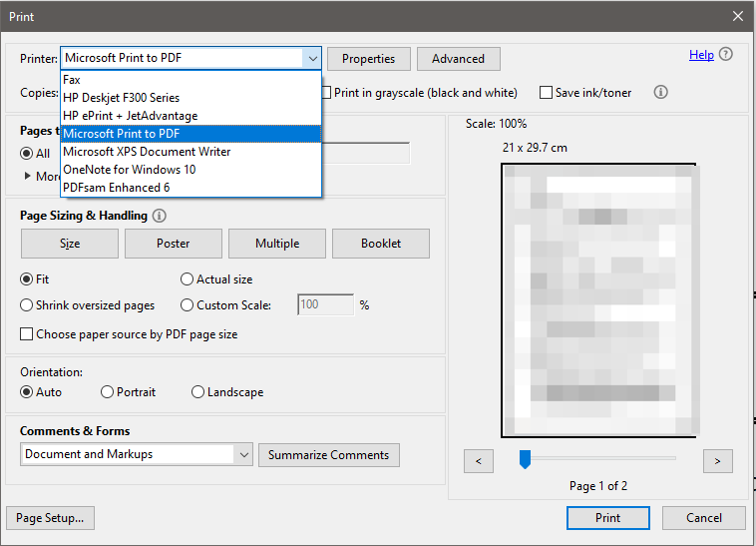
Task: Select PDFsam Enhanced 6 printer
Action: (x=191, y=187)
